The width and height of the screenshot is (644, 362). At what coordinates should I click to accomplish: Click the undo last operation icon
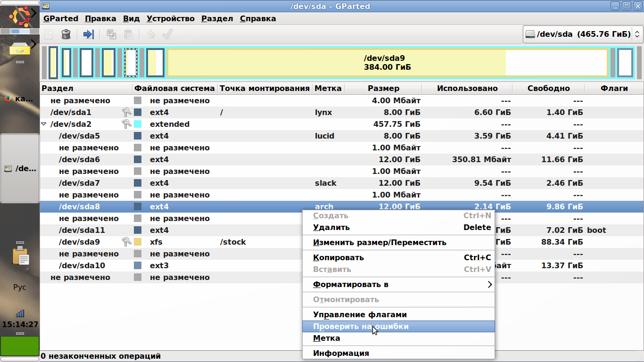point(151,34)
